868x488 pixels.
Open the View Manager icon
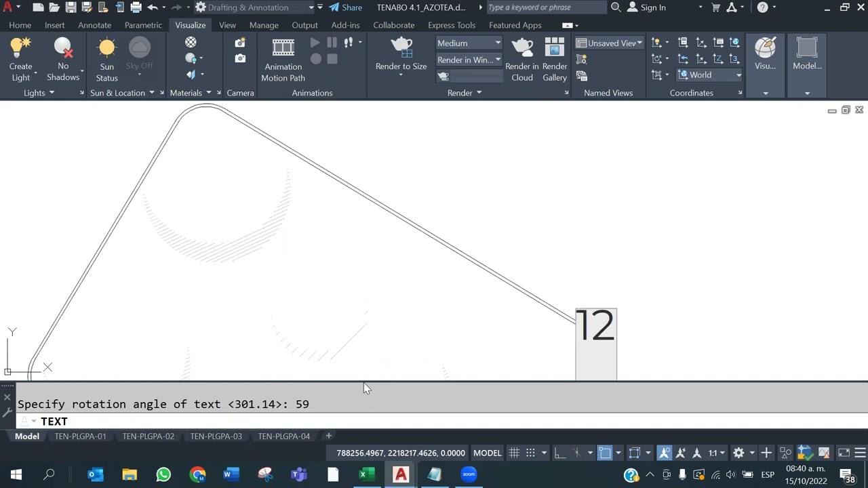[581, 75]
